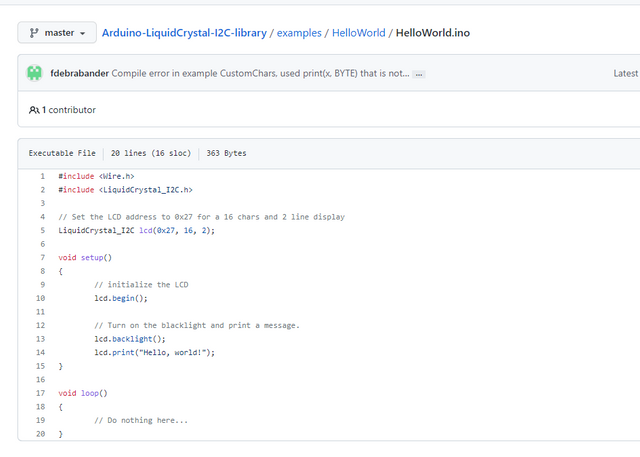Open the commit message 'Compile error in example CustomChars'

point(260,73)
